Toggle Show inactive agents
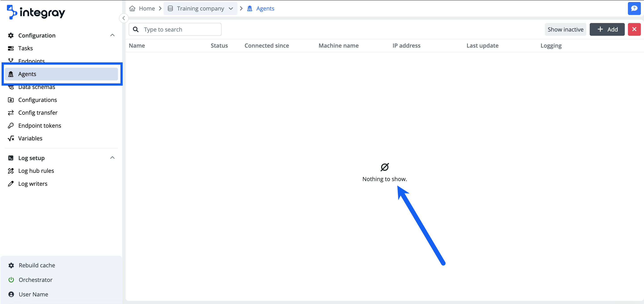The height and width of the screenshot is (304, 644). pos(565,30)
